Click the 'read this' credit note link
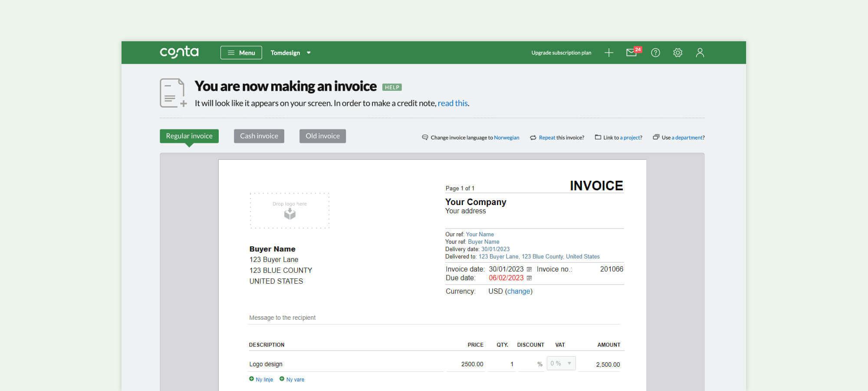868x391 pixels. pyautogui.click(x=452, y=103)
